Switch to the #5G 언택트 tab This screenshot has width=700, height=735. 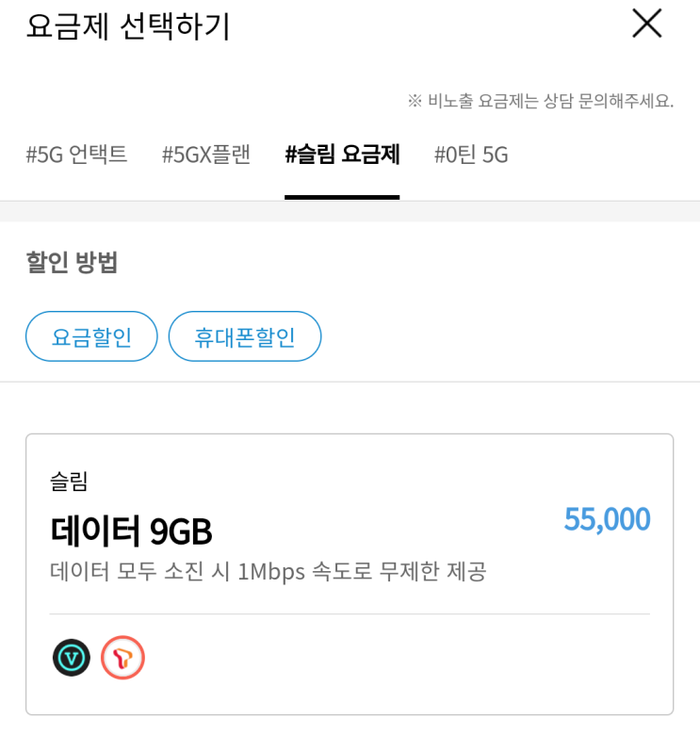[76, 155]
